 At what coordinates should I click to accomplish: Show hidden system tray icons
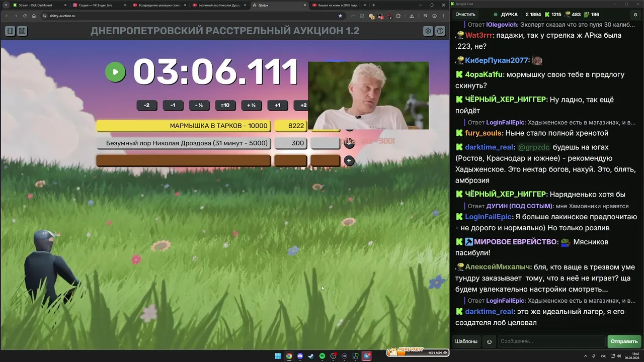point(586,356)
